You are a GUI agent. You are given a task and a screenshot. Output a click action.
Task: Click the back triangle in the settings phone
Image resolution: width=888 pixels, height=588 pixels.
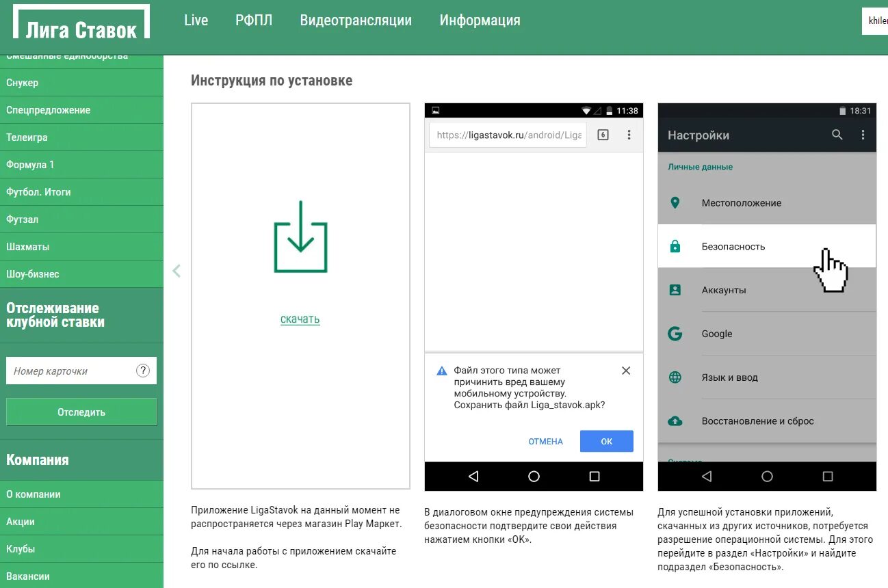click(707, 477)
